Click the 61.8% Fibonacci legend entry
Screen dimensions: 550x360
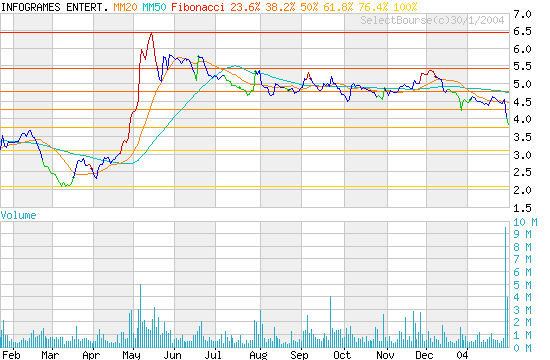(338, 7)
